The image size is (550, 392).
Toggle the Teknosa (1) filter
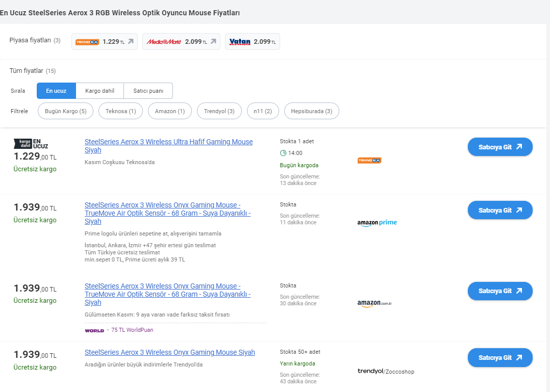tap(120, 111)
